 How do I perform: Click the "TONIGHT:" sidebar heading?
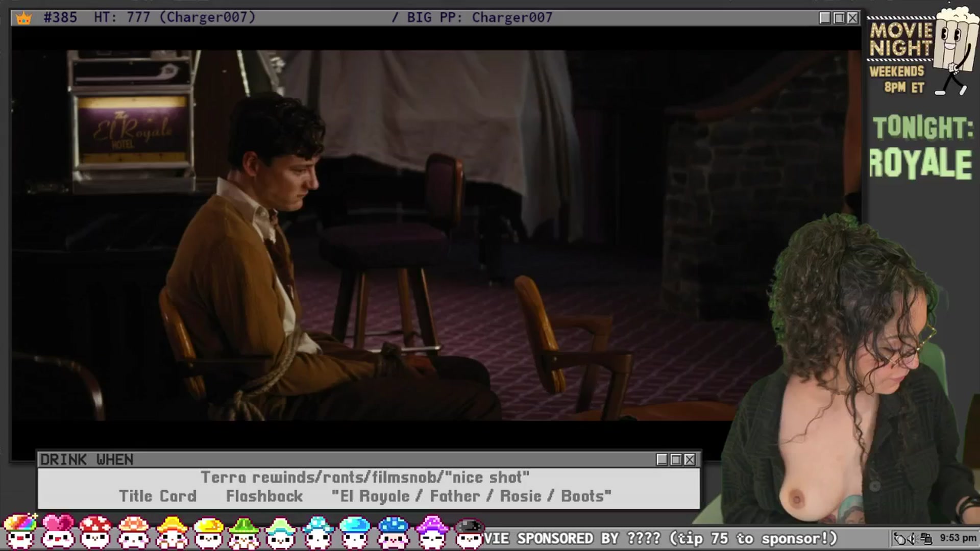coord(923,128)
